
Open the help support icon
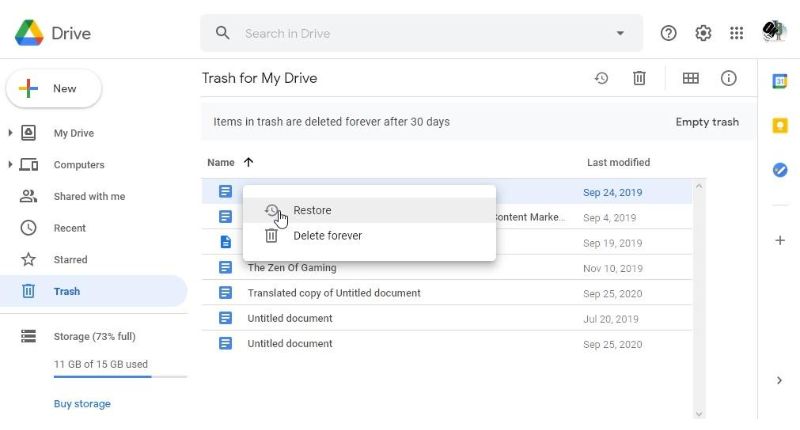669,33
